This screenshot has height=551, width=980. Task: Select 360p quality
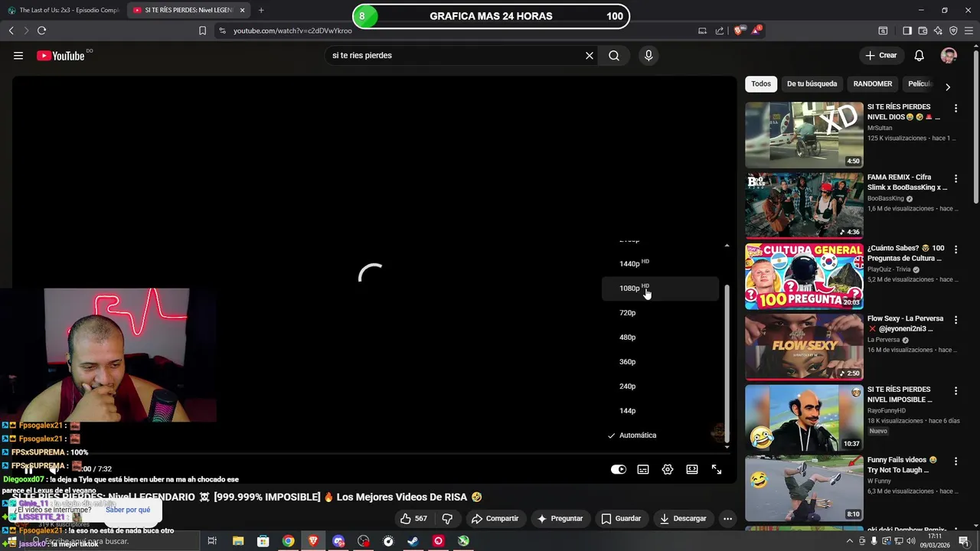(660, 362)
